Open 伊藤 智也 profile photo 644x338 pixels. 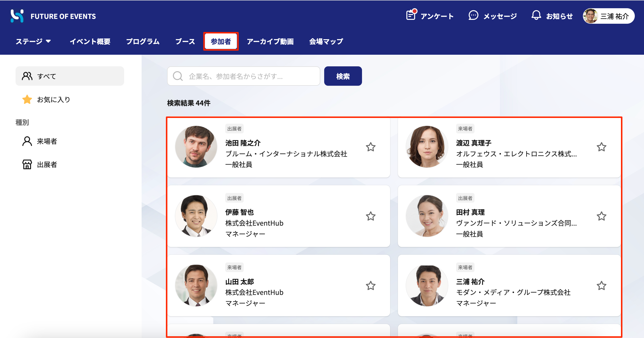[196, 216]
